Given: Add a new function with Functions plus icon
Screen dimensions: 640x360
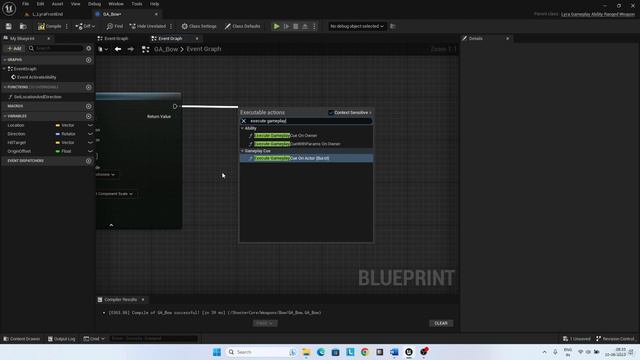Looking at the screenshot, I should pyautogui.click(x=89, y=87).
